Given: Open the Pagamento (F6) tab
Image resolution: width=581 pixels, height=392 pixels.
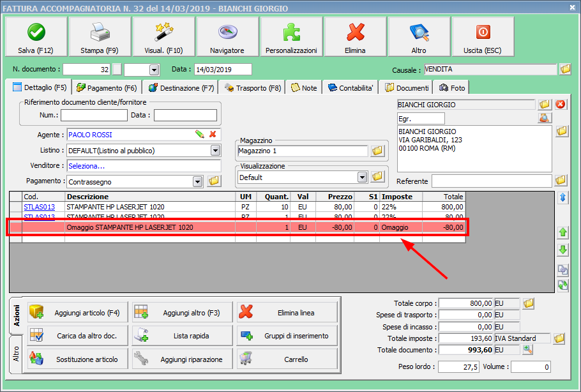Looking at the screenshot, I should 107,88.
